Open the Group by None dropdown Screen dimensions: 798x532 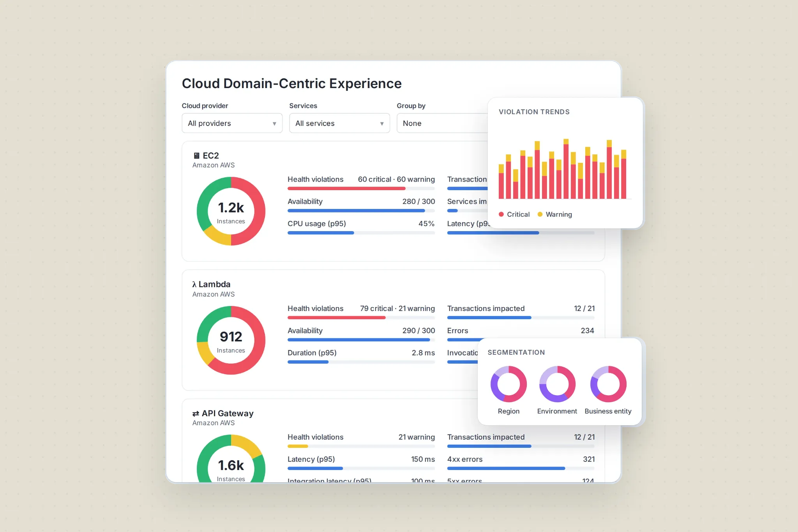(x=442, y=123)
